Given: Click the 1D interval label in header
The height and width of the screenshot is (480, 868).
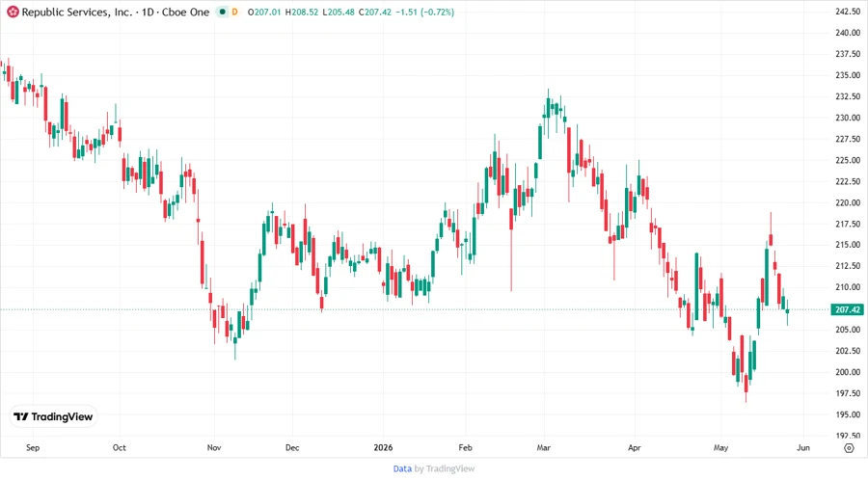Looking at the screenshot, I should click(148, 12).
